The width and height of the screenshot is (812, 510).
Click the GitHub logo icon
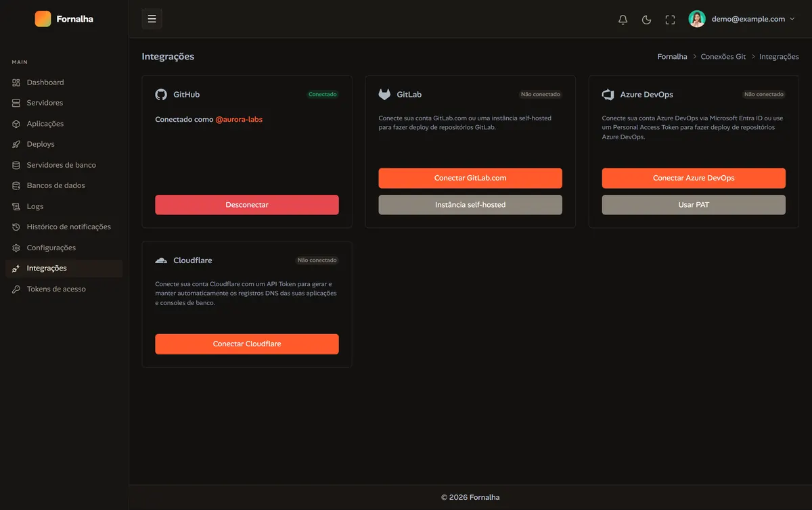(x=161, y=95)
